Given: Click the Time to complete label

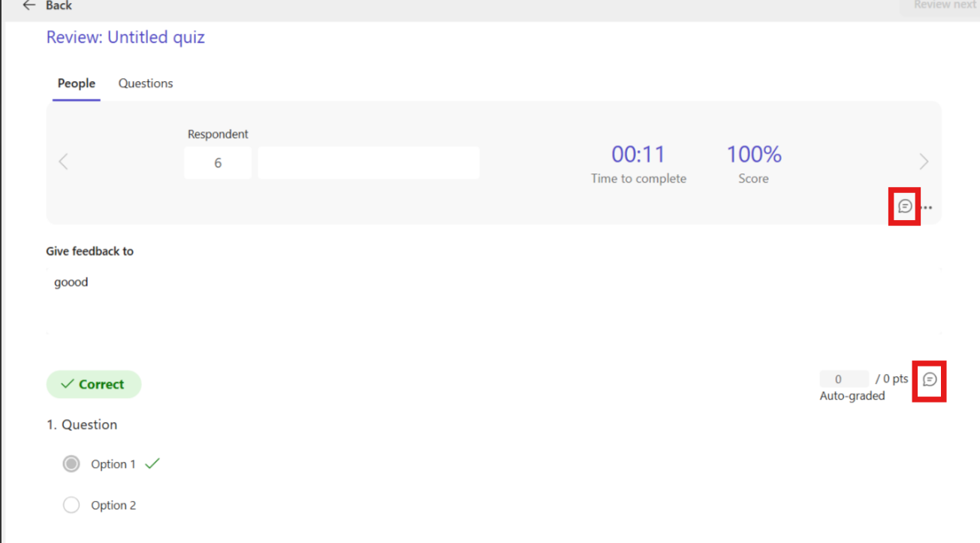Looking at the screenshot, I should tap(638, 179).
